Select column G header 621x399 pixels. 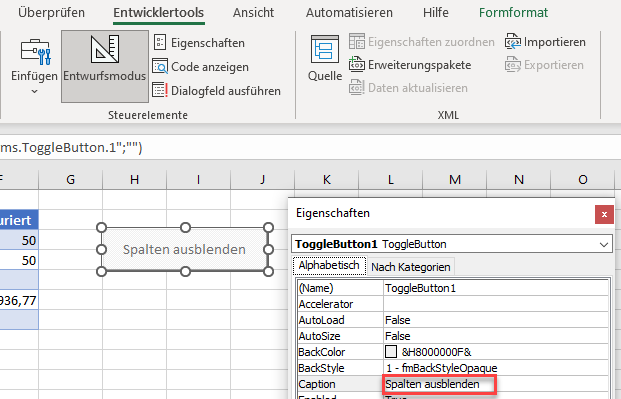[x=70, y=179]
